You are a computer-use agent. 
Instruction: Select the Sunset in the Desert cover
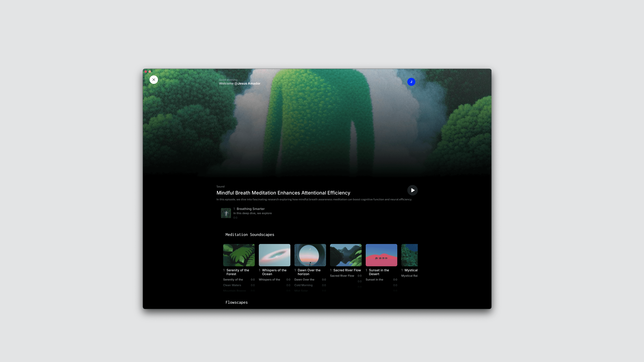[x=381, y=255]
